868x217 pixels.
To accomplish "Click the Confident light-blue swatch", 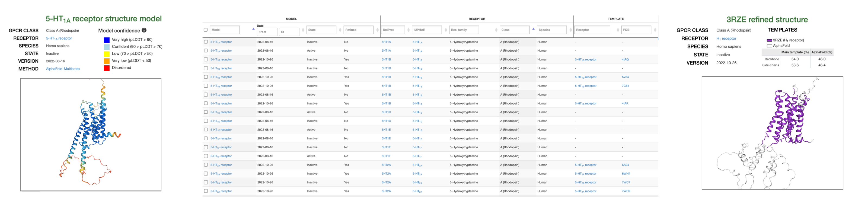I will [107, 47].
